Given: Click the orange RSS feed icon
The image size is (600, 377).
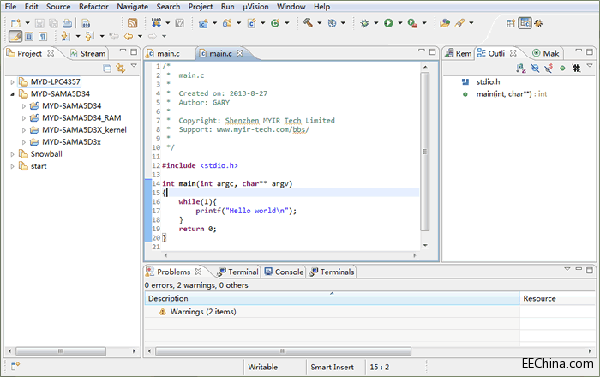Looking at the screenshot, I should tap(132, 23).
